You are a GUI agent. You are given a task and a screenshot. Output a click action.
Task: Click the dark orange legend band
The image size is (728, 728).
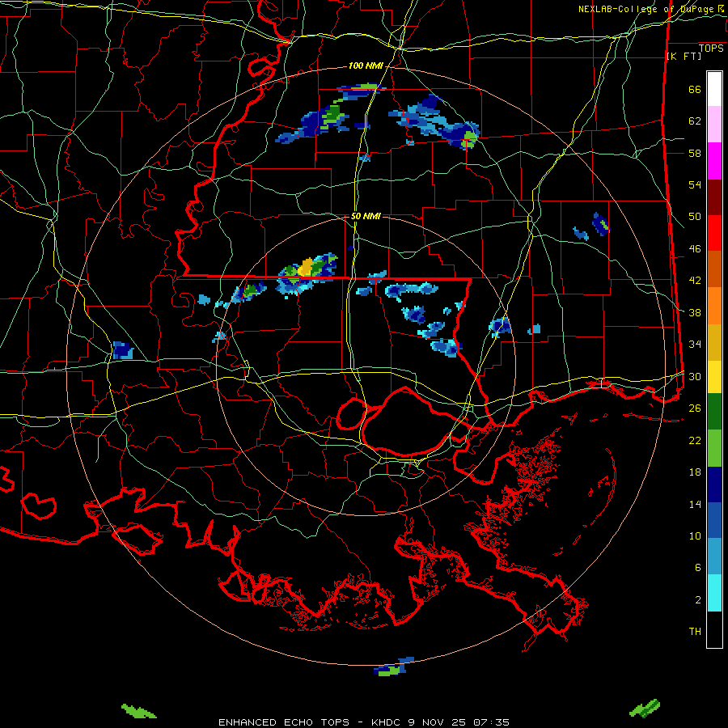[x=714, y=269]
